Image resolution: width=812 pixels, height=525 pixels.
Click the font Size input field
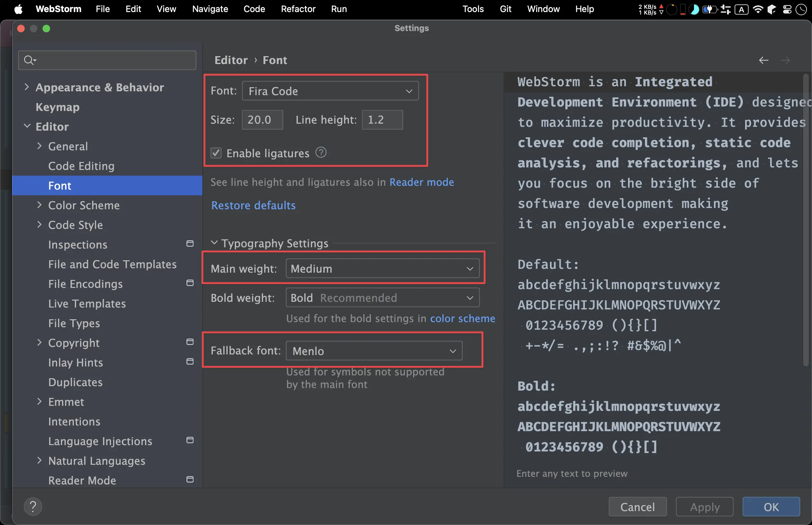(262, 120)
